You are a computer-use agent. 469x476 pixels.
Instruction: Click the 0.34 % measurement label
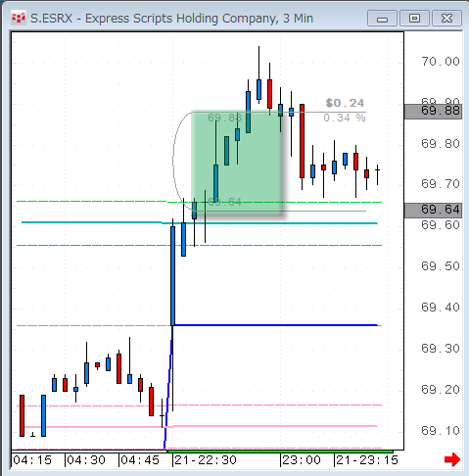(345, 118)
